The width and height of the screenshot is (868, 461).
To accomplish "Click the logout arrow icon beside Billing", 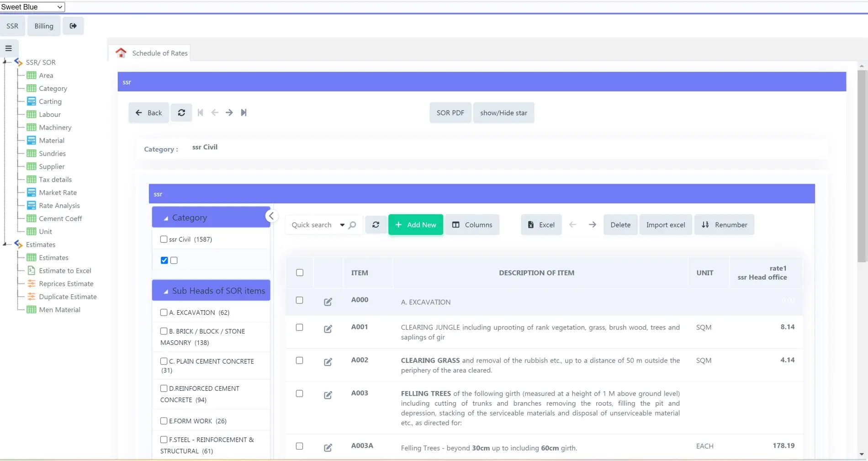I will 73,26.
